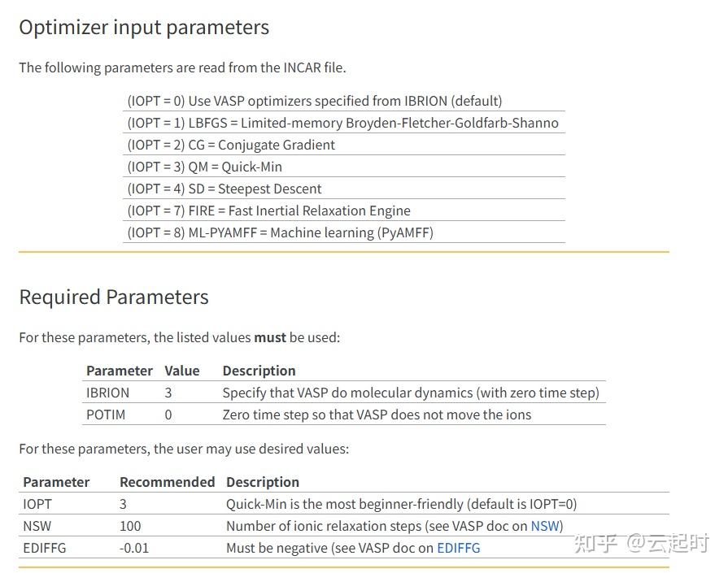
Task: Select the IOPT = 1 LBFGS row
Action: (x=342, y=123)
